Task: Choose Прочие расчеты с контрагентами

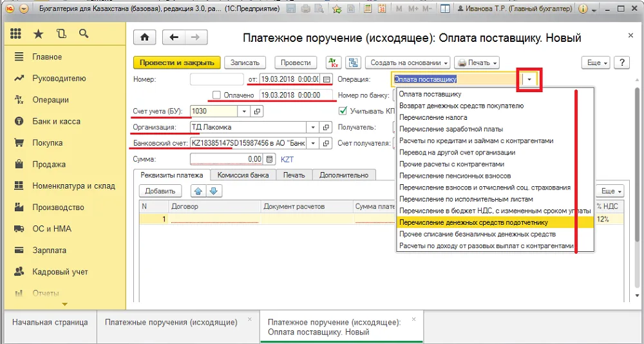Action: point(495,164)
